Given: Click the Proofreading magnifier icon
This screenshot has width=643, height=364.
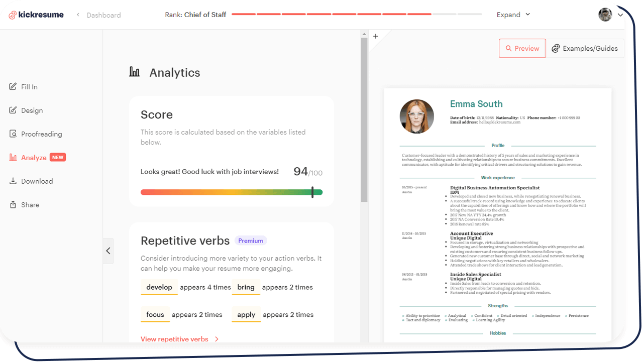Looking at the screenshot, I should [13, 134].
